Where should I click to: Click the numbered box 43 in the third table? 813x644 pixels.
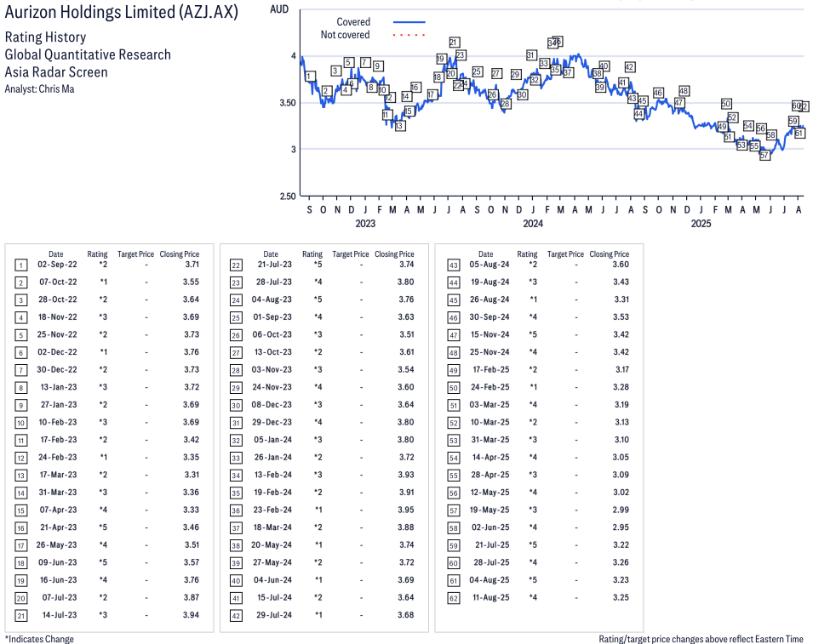pos(454,265)
